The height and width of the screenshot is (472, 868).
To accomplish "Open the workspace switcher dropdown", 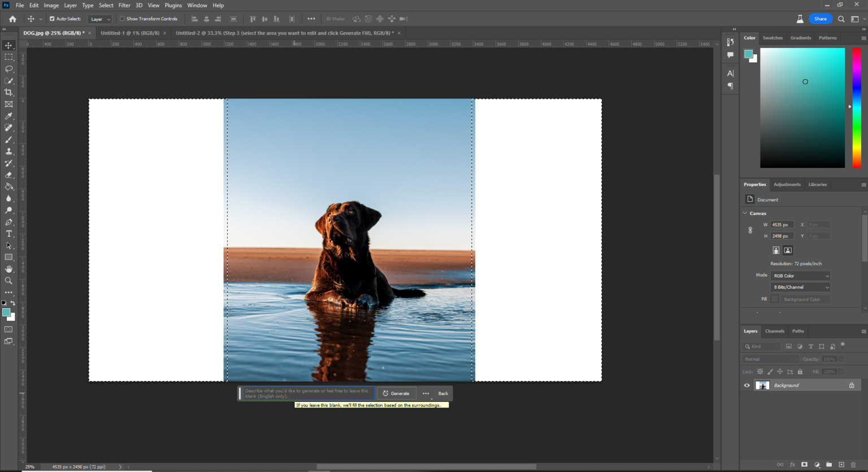I will click(x=857, y=19).
